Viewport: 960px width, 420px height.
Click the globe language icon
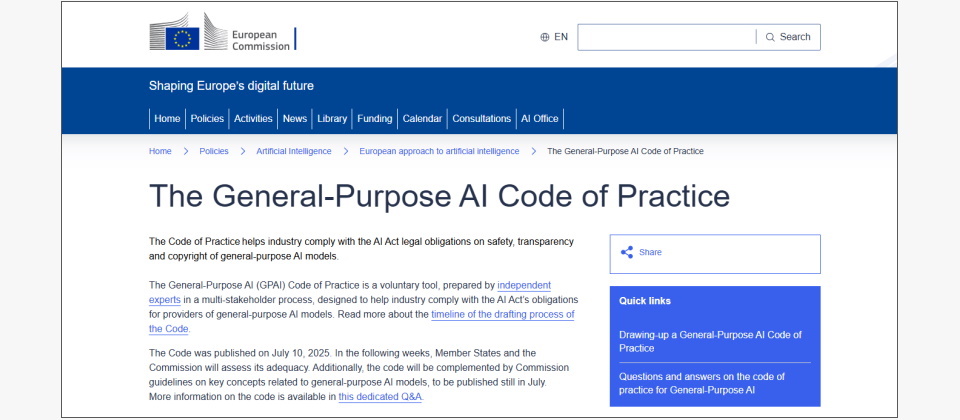[545, 37]
